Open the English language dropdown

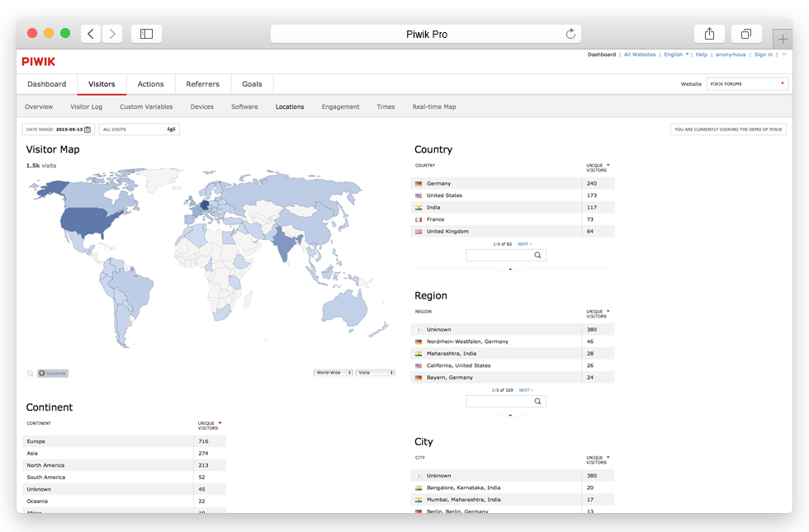click(x=676, y=54)
